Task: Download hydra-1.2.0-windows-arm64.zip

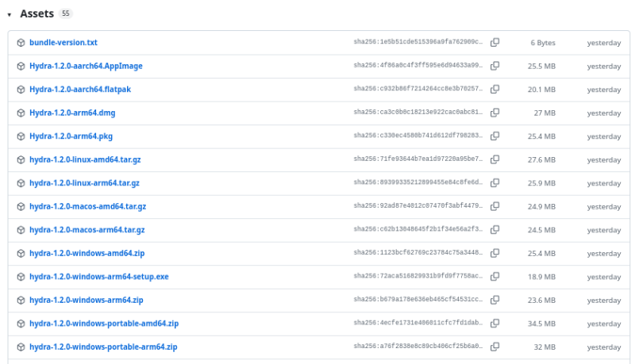Action: 87,301
